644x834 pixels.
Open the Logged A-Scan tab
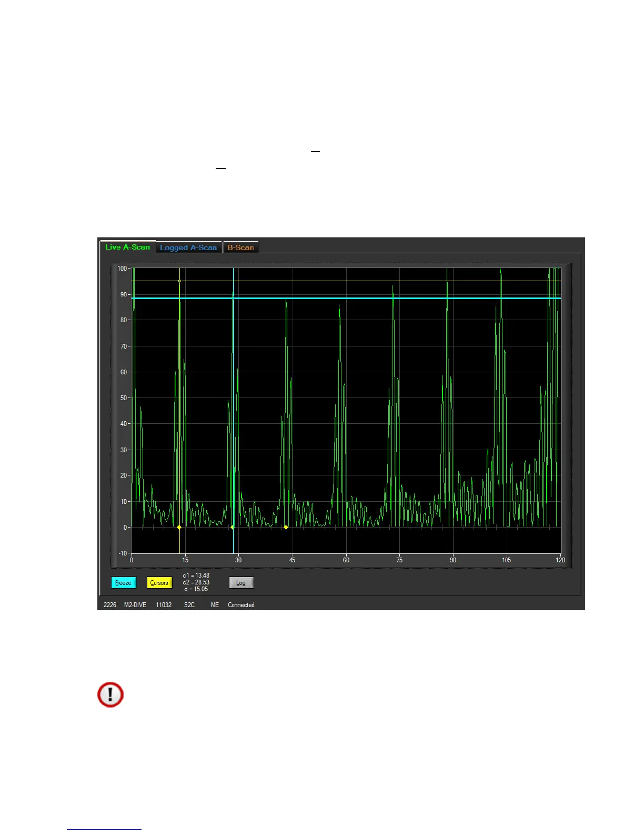(188, 247)
